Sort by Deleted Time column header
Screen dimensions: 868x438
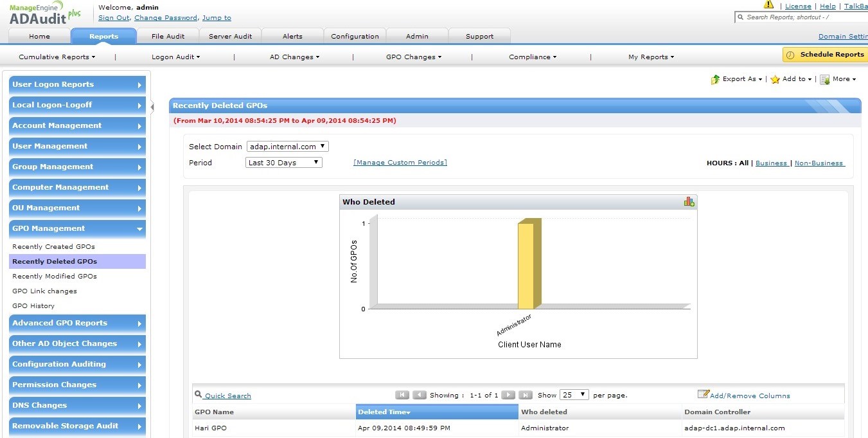tap(437, 412)
